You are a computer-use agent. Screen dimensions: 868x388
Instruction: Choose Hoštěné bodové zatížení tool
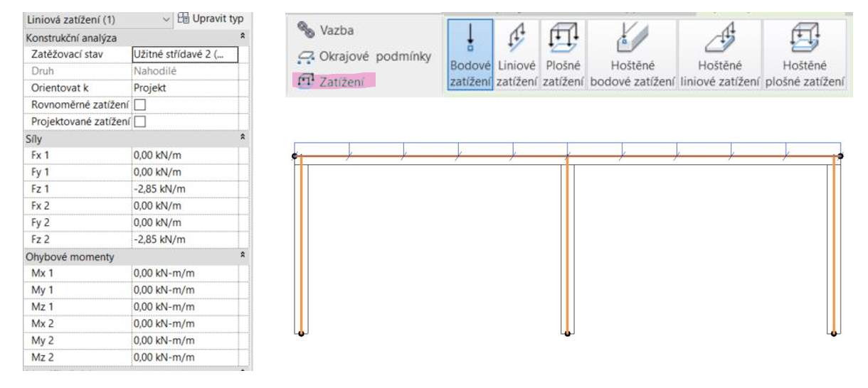coord(632,55)
